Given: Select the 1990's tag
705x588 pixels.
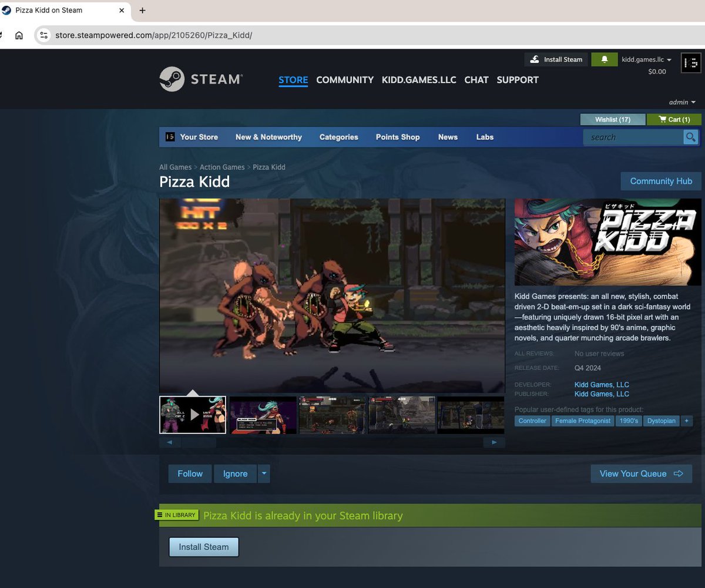Looking at the screenshot, I should [x=629, y=421].
